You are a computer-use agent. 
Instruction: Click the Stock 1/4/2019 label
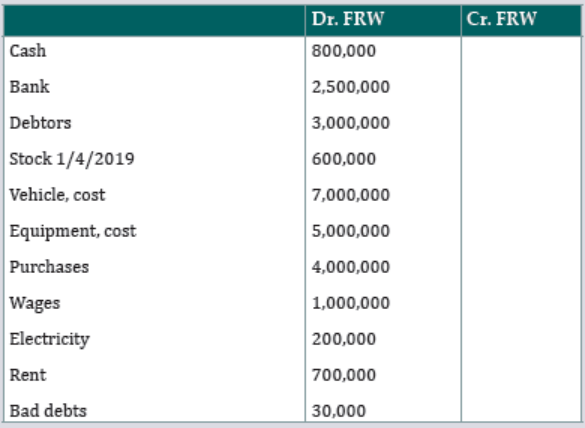coord(72,159)
